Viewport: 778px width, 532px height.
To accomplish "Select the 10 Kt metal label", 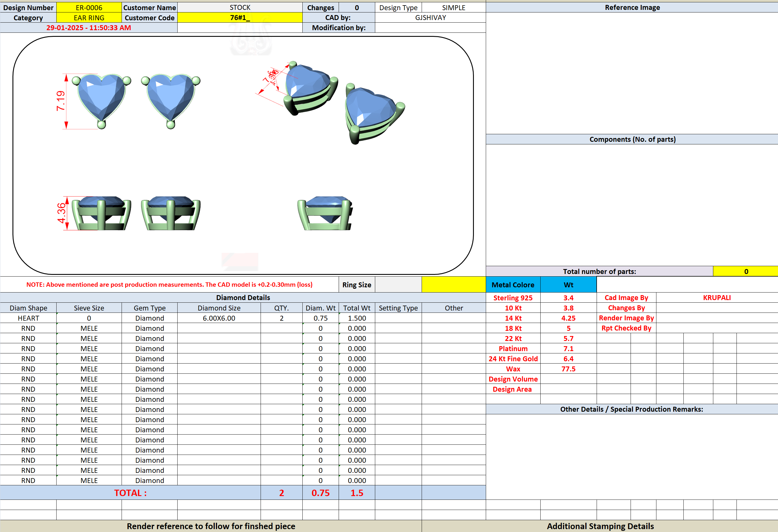I will click(513, 308).
